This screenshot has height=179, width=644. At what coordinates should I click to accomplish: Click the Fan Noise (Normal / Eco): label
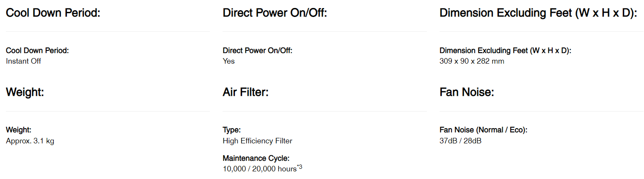click(x=483, y=130)
